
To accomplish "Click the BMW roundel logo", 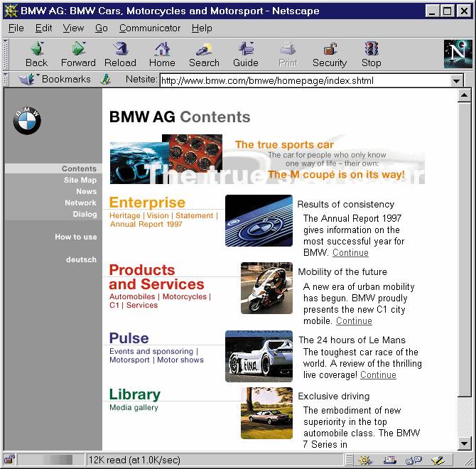I will [x=27, y=121].
